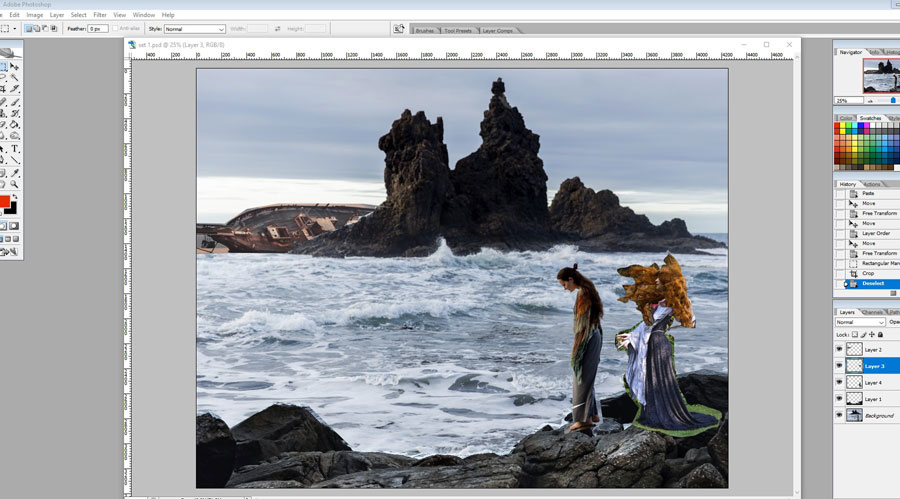Open the Image menu
The width and height of the screenshot is (900, 499).
(x=34, y=15)
